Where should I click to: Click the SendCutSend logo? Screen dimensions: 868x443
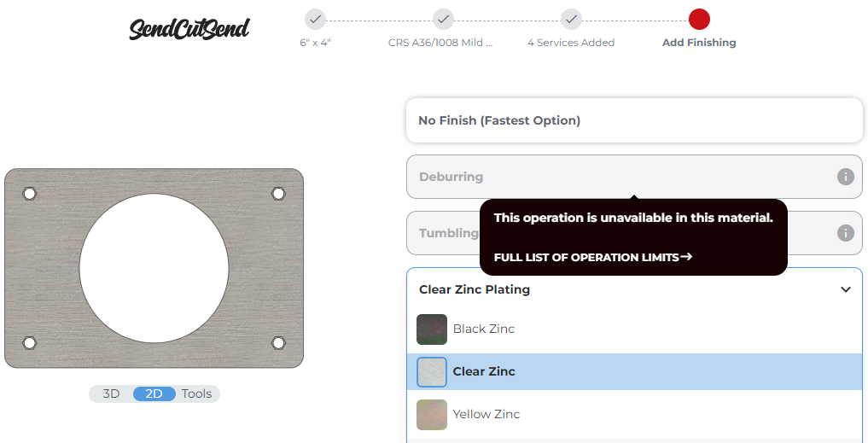click(x=189, y=29)
